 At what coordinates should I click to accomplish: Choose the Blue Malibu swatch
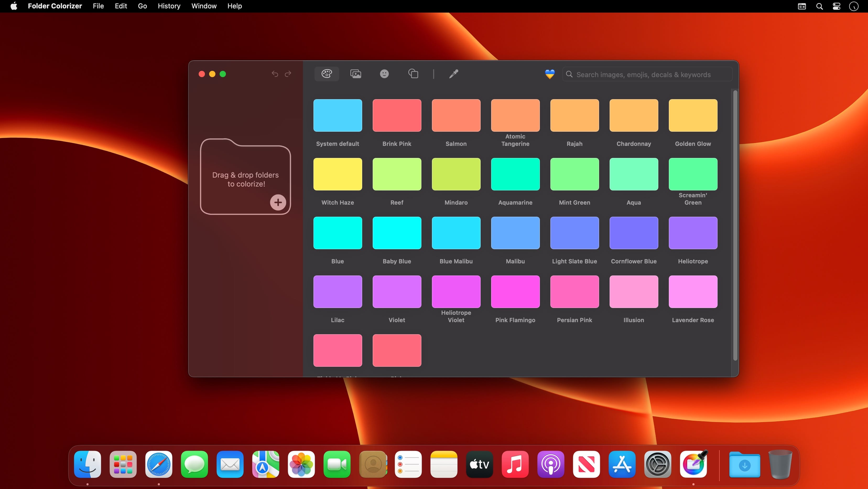click(456, 233)
